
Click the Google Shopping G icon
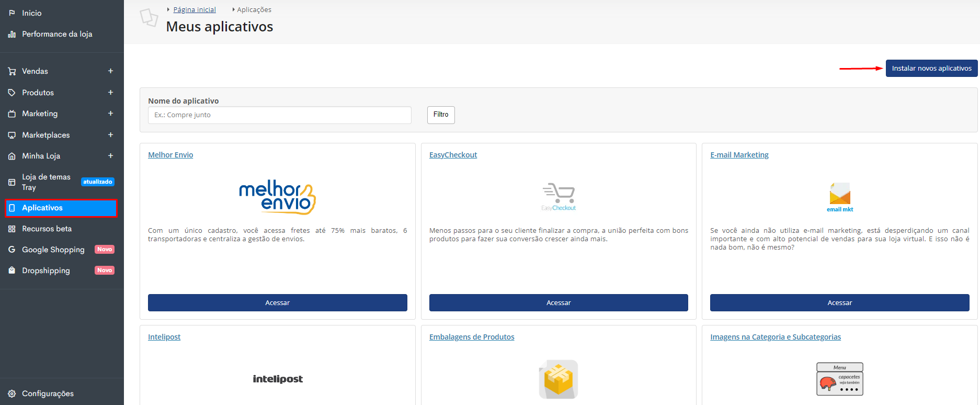click(x=12, y=250)
